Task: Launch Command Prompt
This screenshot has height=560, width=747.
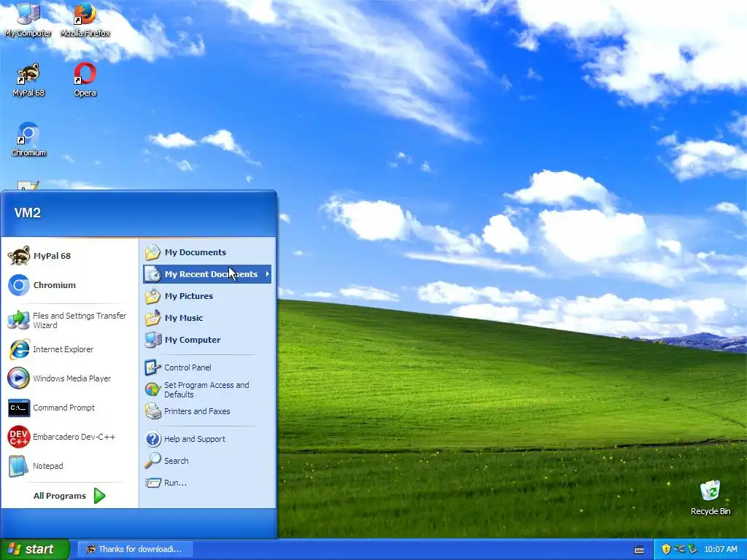Action: 69,408
